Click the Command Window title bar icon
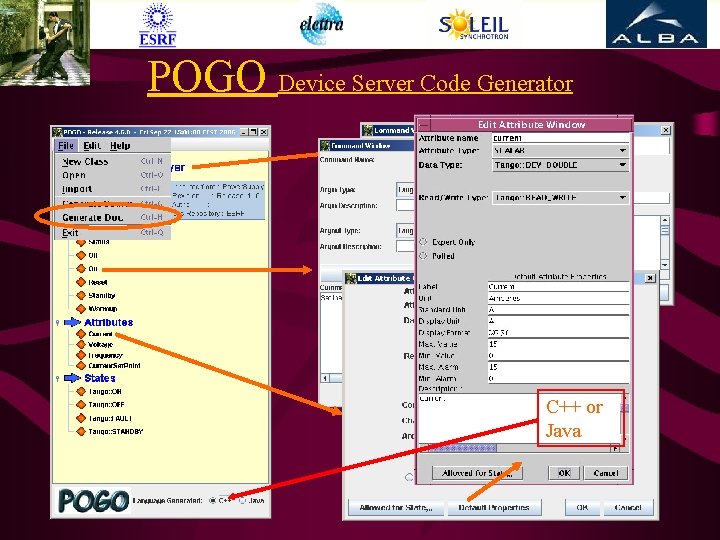Viewport: 720px width, 540px height. click(326, 146)
